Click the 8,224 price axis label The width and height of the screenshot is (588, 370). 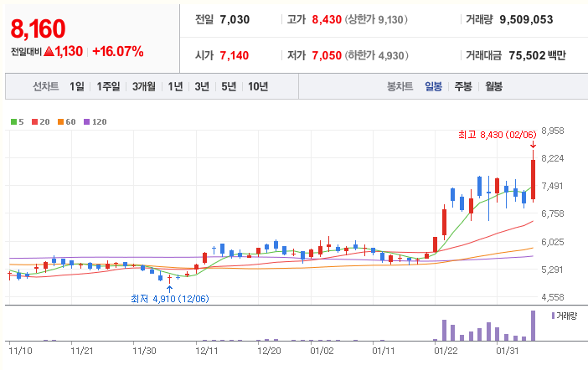[x=552, y=158]
